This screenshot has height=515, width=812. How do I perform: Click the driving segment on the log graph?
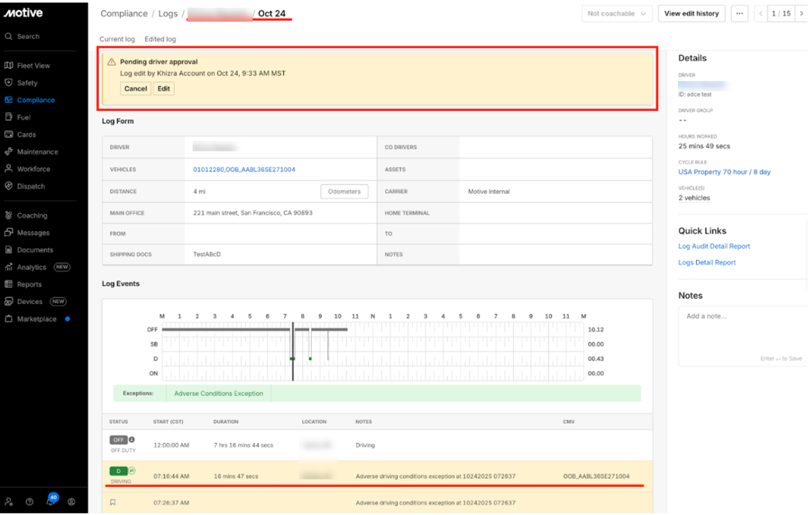(292, 359)
